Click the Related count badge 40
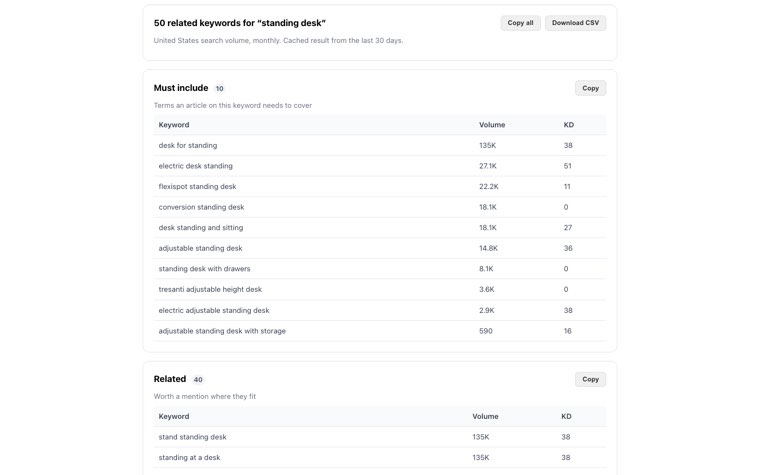760x475 pixels. point(198,380)
